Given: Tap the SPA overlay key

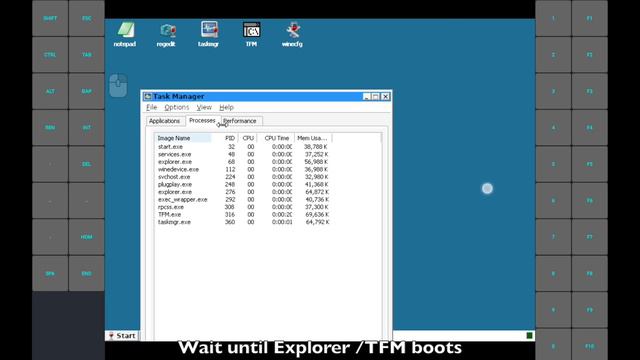Looking at the screenshot, I should click(x=50, y=273).
